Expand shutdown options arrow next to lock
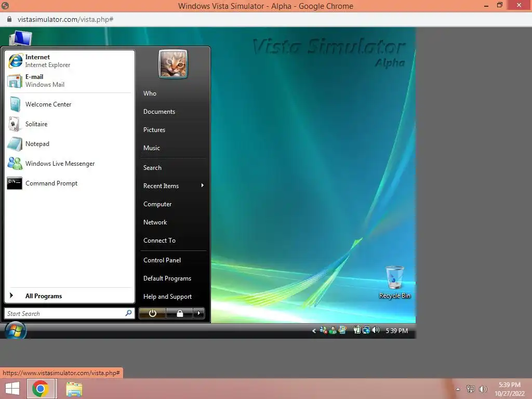This screenshot has width=532, height=399. tap(199, 313)
